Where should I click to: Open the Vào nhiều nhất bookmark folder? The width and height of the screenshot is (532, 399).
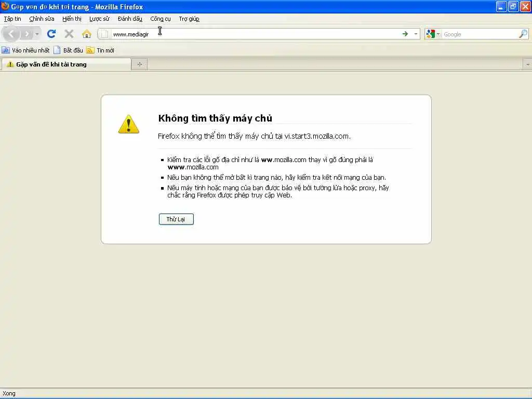tap(26, 50)
